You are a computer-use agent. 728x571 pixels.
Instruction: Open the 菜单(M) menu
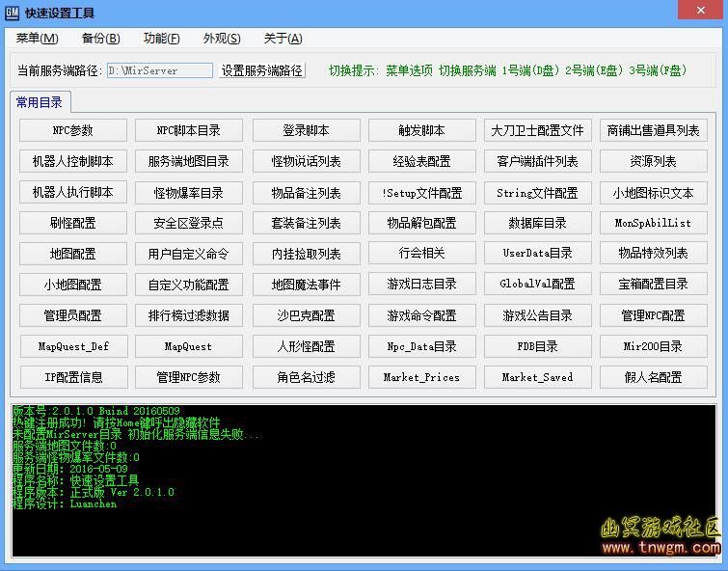coord(38,39)
